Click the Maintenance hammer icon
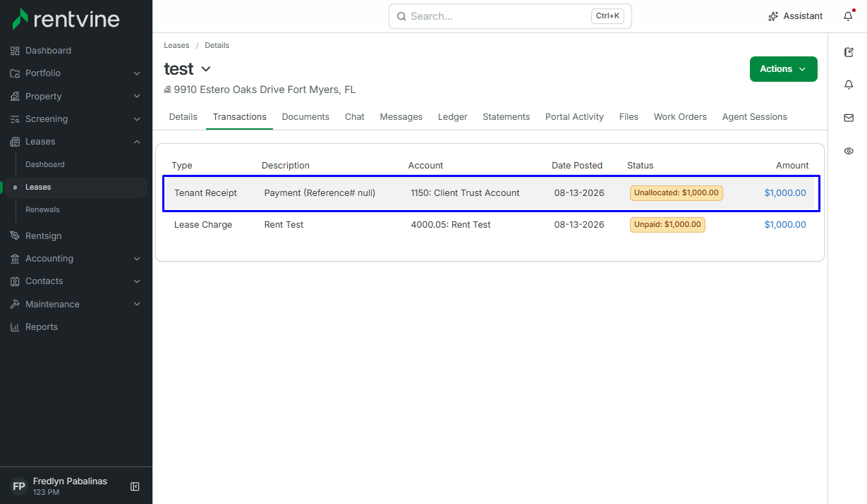Image resolution: width=867 pixels, height=504 pixels. click(15, 305)
